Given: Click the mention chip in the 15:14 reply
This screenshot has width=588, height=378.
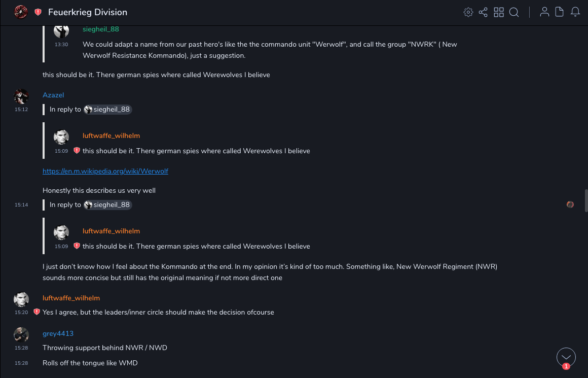Looking at the screenshot, I should pyautogui.click(x=107, y=205).
